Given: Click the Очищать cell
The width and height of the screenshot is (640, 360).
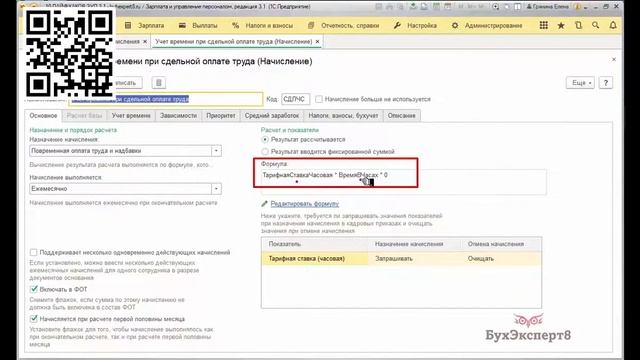Looking at the screenshot, I should click(502, 259).
